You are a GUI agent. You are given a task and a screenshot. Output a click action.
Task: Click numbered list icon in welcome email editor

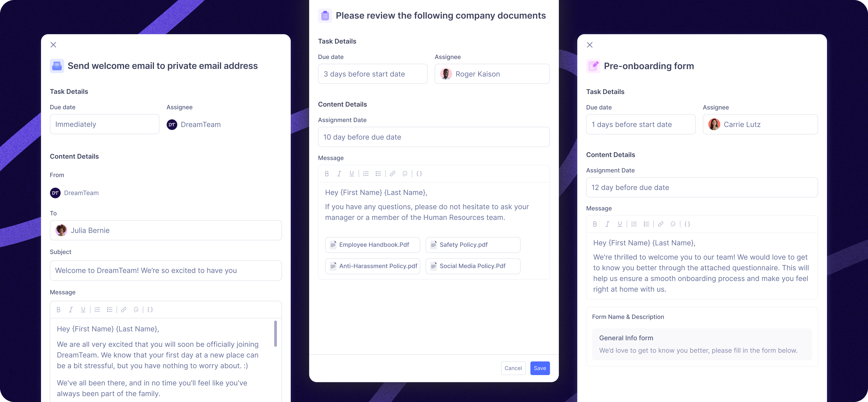(97, 310)
